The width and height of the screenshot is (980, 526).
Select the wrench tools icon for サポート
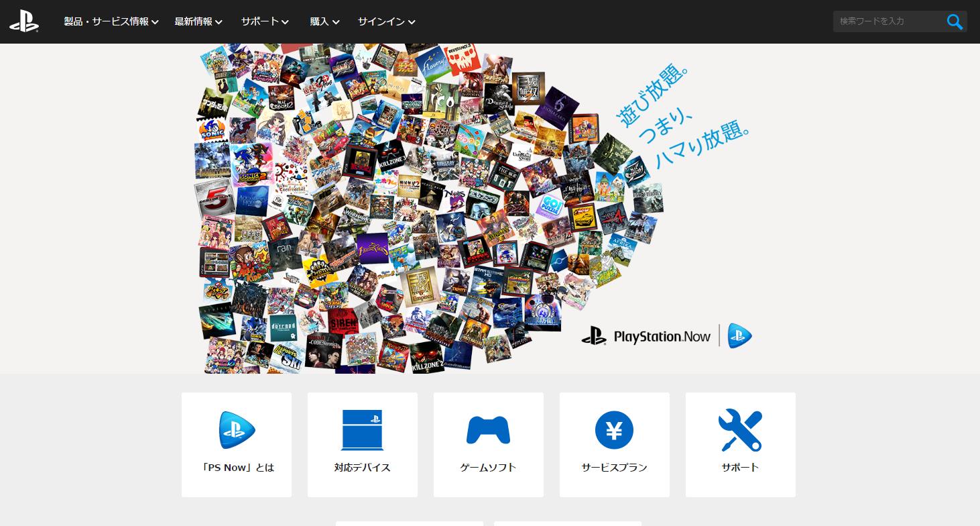(x=740, y=430)
